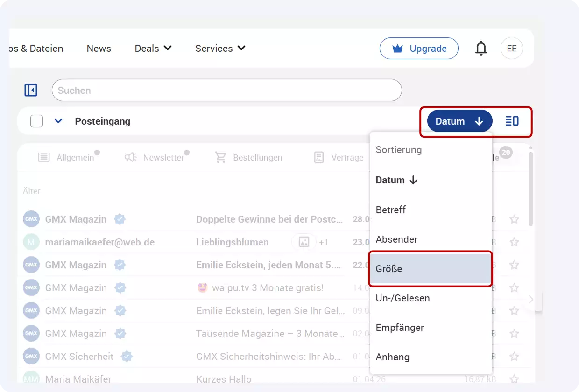Click the Allgemein list icon
This screenshot has width=579, height=392.
pos(43,157)
